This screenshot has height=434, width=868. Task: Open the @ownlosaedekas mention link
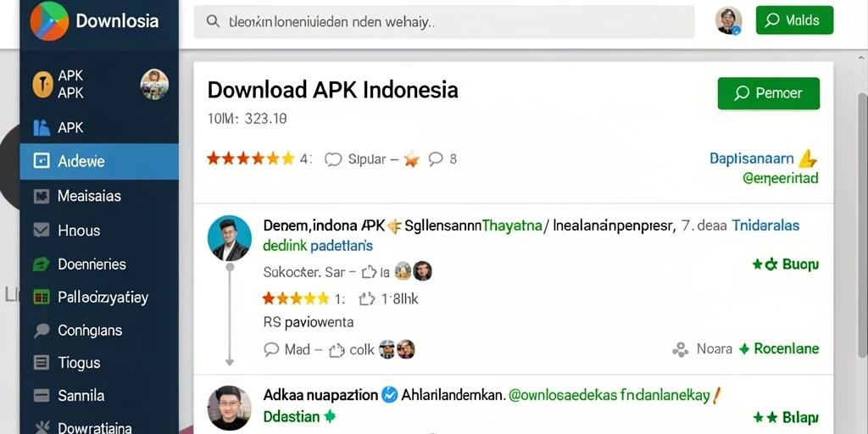[x=561, y=395]
